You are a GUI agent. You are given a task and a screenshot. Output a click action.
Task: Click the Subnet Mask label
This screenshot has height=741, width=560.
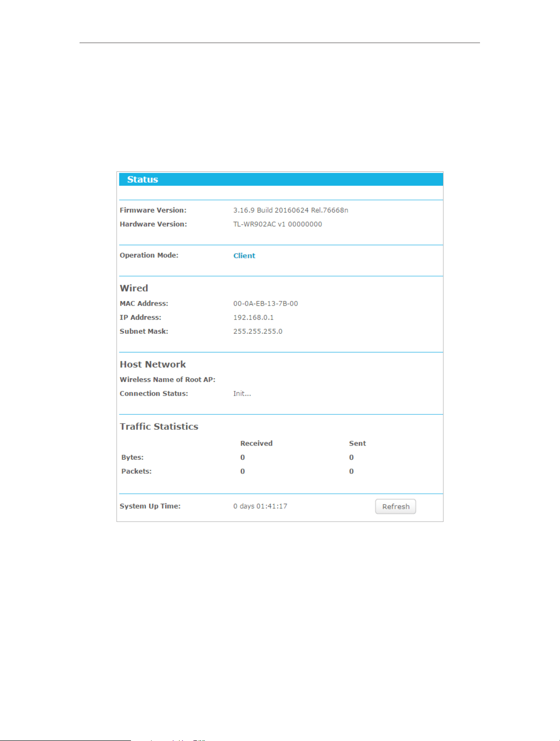point(144,331)
